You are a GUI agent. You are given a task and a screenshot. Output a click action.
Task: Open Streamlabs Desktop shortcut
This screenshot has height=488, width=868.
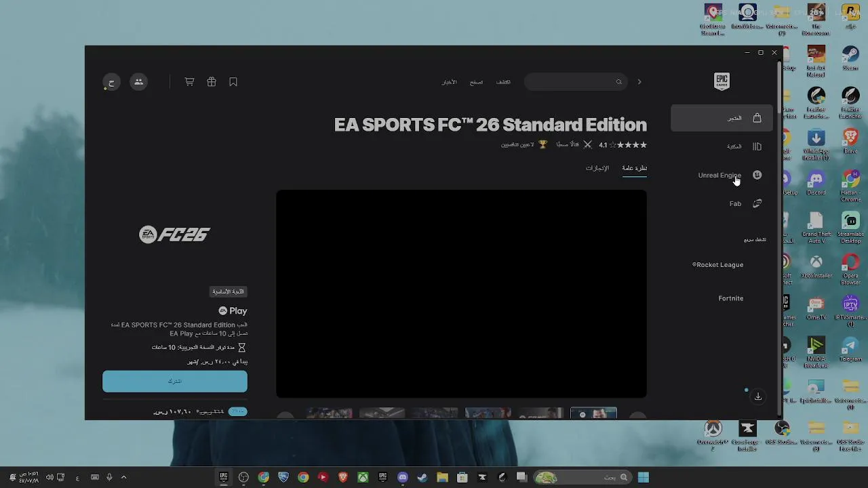pyautogui.click(x=850, y=228)
